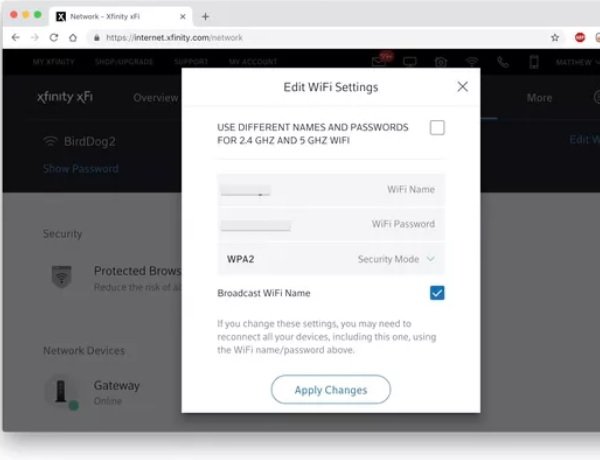Open a new browser tab with plus icon
The width and height of the screenshot is (600, 460).
pyautogui.click(x=205, y=16)
